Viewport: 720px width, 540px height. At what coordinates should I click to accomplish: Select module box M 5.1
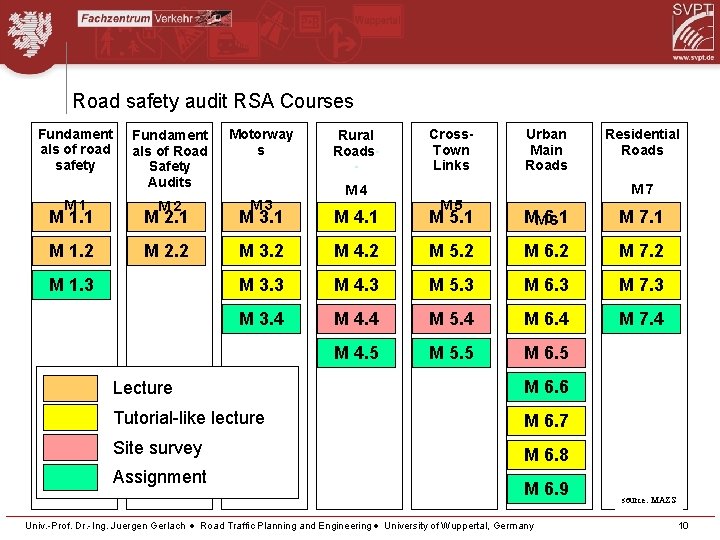pos(451,217)
